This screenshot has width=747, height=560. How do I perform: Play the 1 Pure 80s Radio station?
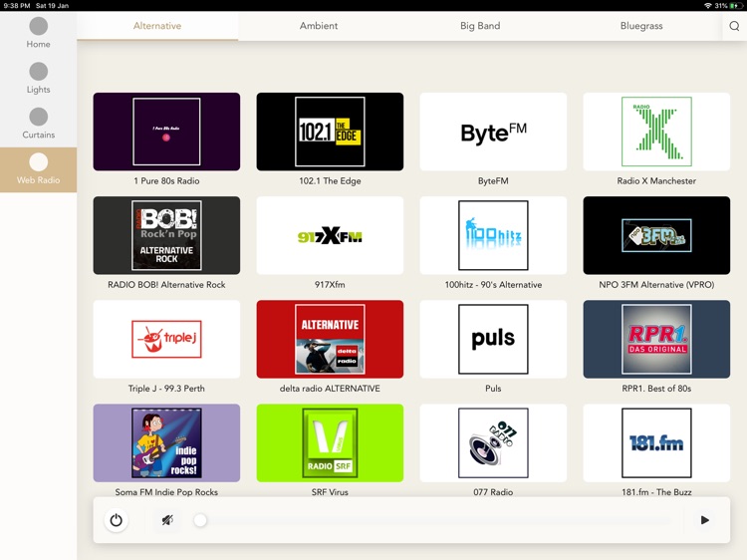coord(166,132)
